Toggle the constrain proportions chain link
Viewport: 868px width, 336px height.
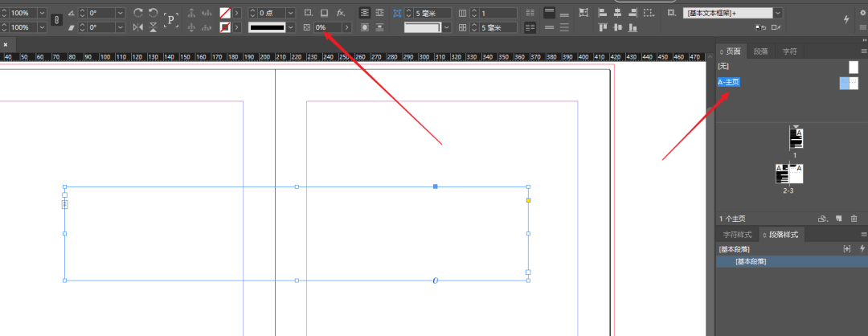click(55, 20)
